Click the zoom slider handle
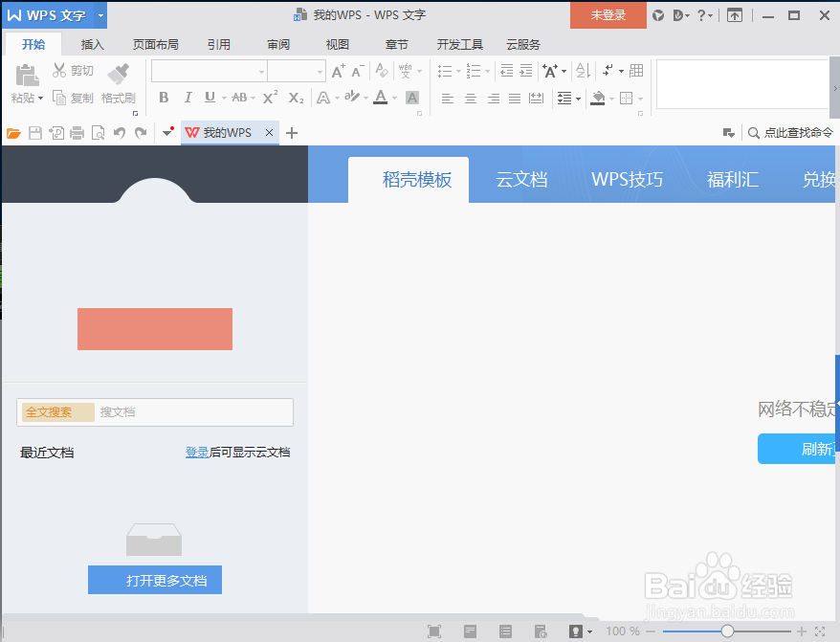840x642 pixels. tap(727, 631)
